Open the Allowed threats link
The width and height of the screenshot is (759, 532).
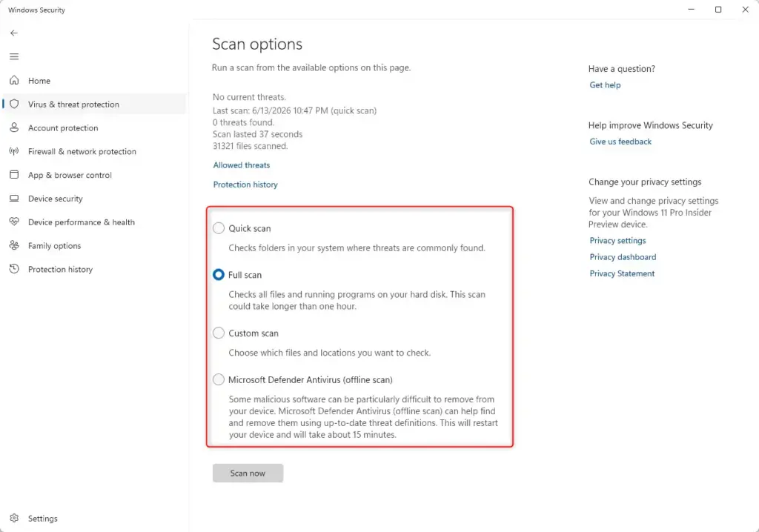(242, 165)
